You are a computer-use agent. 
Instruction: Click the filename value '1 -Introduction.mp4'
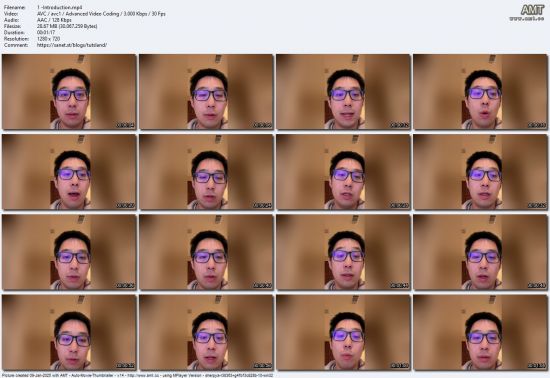coord(60,7)
